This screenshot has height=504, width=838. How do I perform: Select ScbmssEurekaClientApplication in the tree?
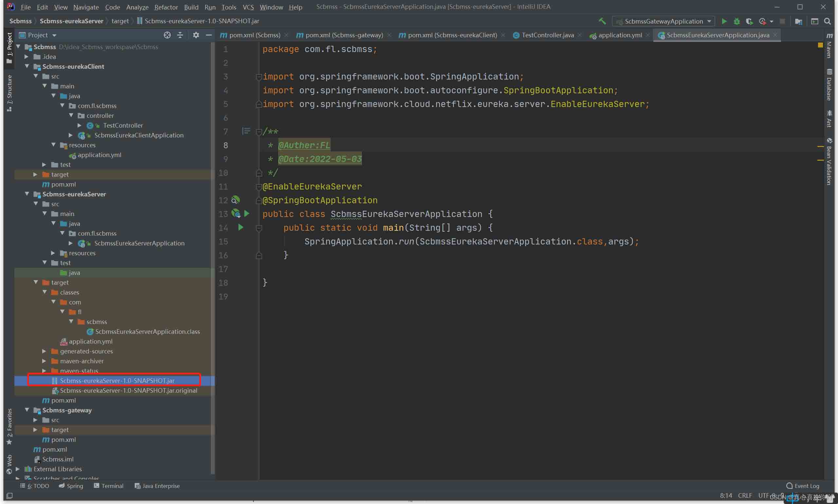[x=138, y=135]
